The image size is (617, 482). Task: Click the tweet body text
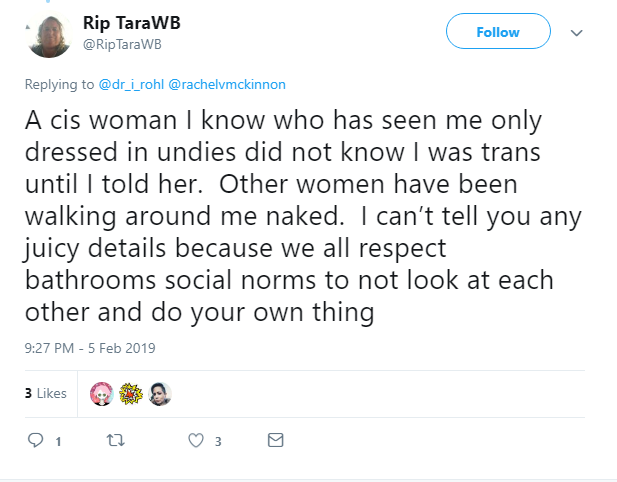coord(303,216)
